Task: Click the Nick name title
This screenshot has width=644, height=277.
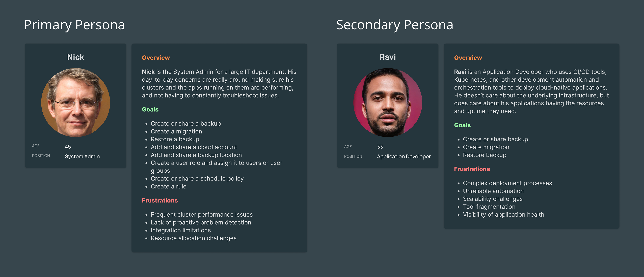Action: (75, 57)
